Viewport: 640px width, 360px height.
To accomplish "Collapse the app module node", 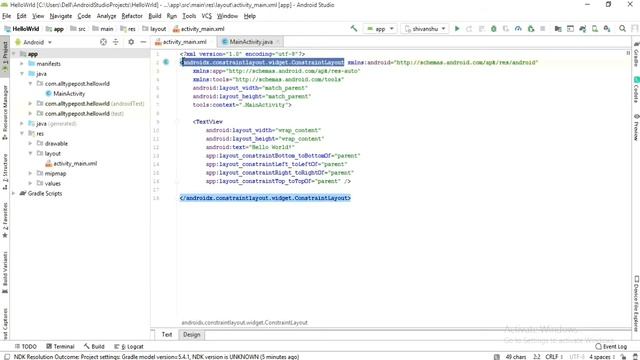I will [x=14, y=54].
